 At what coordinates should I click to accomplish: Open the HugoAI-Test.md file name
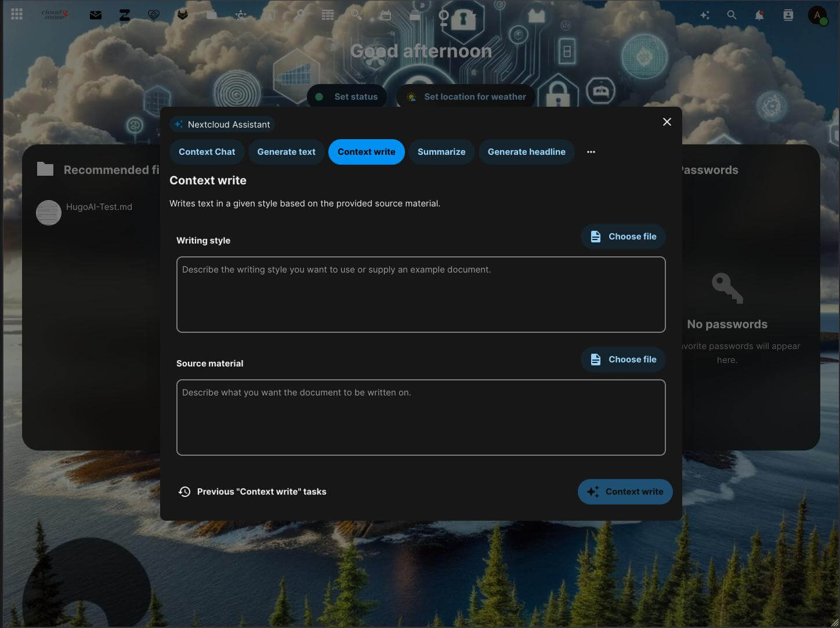pos(99,207)
